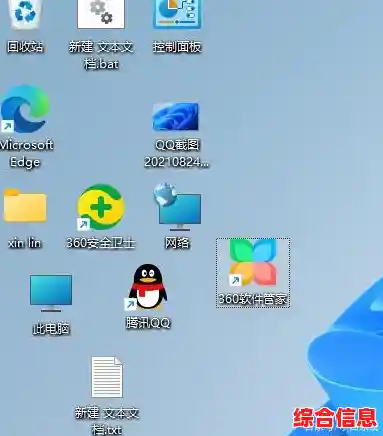Click the 腾讯QQ text label
This screenshot has height=436, width=383.
(x=148, y=323)
